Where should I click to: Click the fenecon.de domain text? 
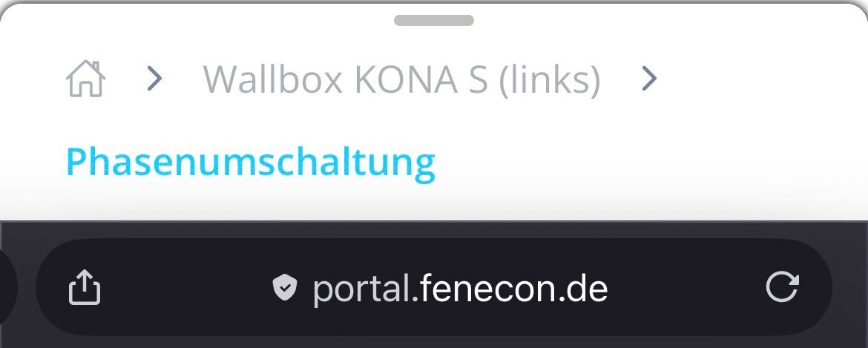coord(513,288)
